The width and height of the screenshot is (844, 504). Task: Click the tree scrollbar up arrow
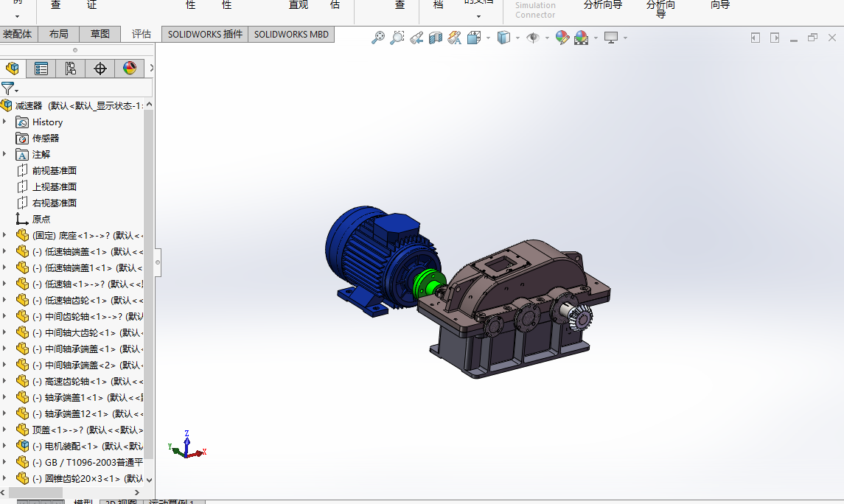click(149, 105)
